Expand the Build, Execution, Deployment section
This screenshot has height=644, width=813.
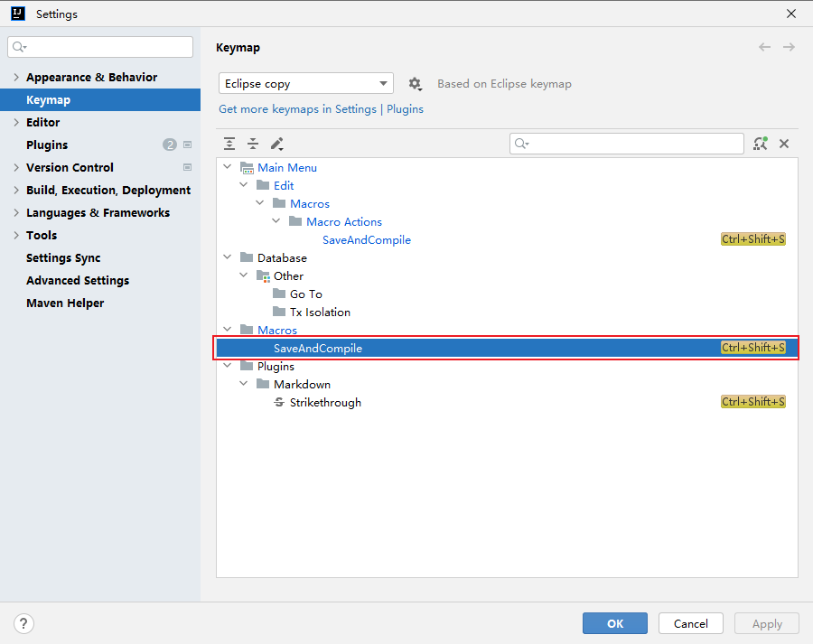click(x=16, y=191)
